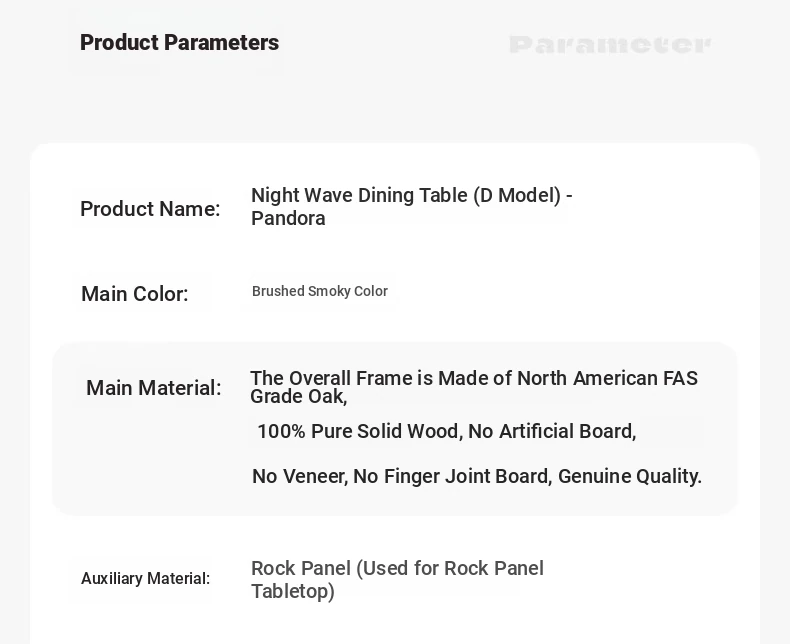Click the faded Parameter watermark text

tap(610, 45)
